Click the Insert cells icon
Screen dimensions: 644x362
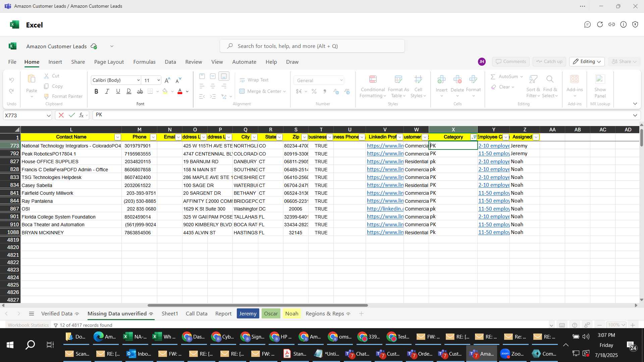[441, 79]
